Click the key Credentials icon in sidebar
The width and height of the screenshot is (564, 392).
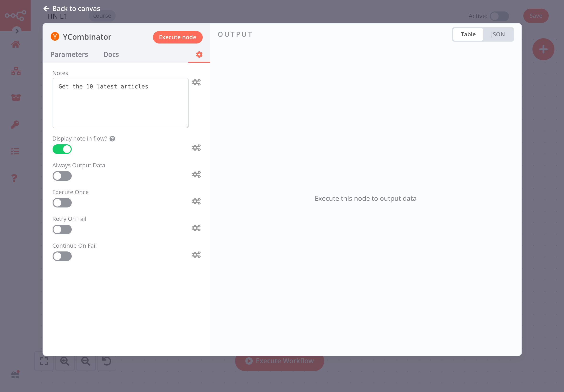point(15,125)
